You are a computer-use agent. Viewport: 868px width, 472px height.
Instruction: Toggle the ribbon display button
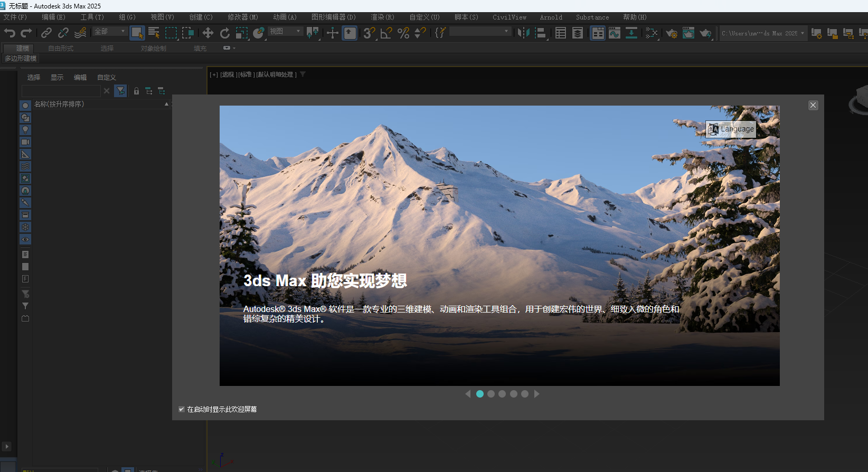click(x=598, y=33)
